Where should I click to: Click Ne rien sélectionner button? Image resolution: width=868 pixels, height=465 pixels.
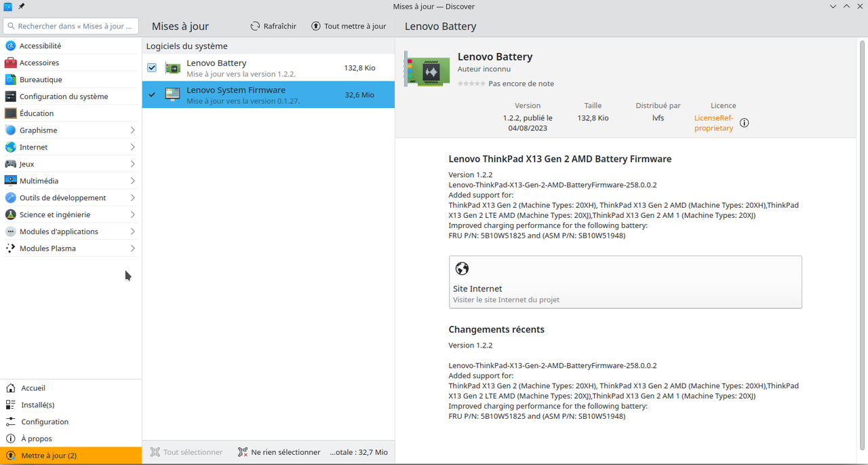pyautogui.click(x=279, y=452)
